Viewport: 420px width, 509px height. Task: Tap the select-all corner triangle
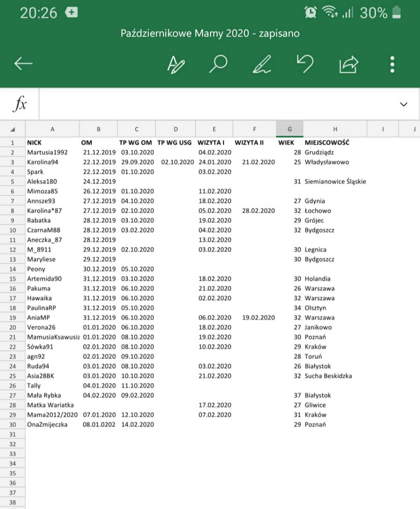pos(13,129)
